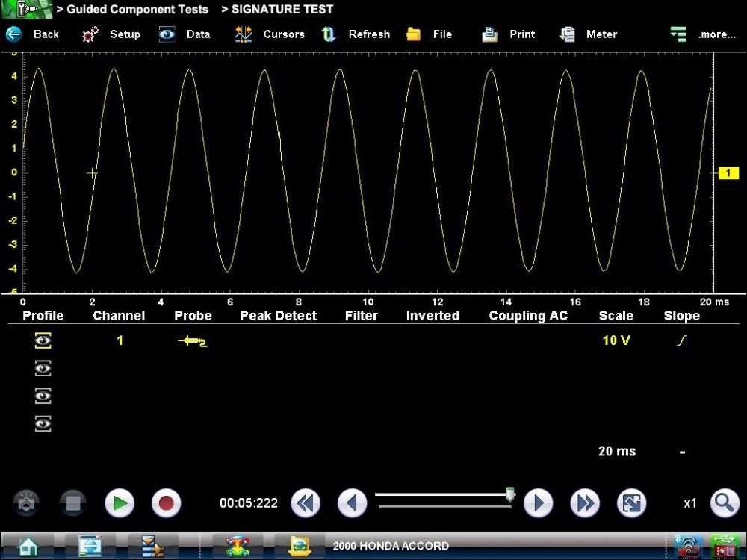Viewport: 747px width, 560px height.
Task: Refresh the waveform display
Action: tap(328, 34)
